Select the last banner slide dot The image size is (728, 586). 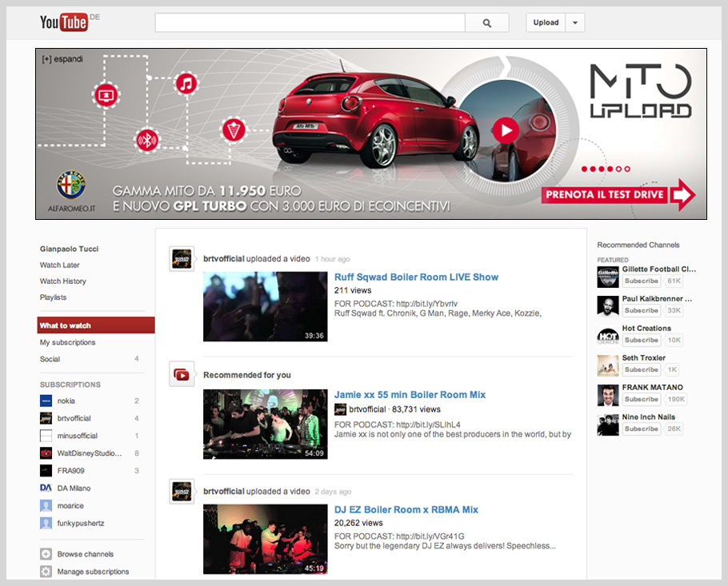[627, 169]
